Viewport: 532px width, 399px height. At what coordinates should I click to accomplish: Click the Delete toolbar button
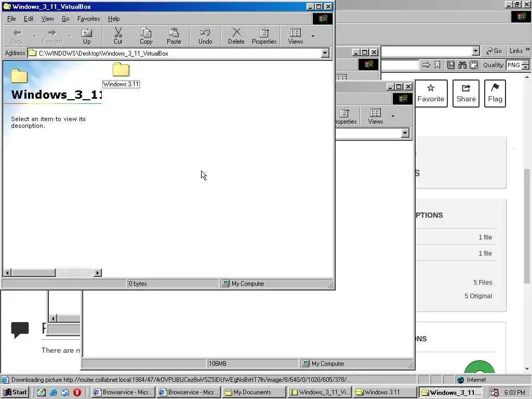pyautogui.click(x=236, y=36)
